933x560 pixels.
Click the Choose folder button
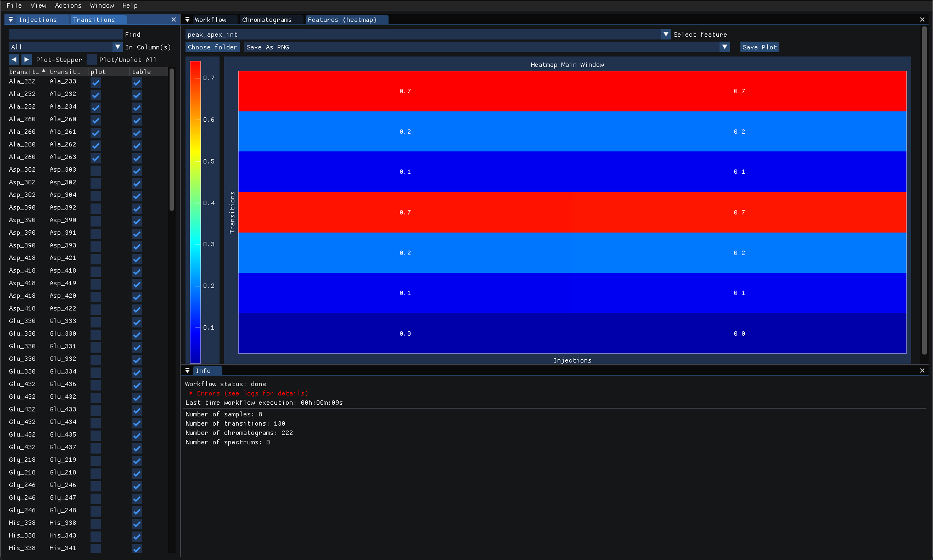[212, 47]
